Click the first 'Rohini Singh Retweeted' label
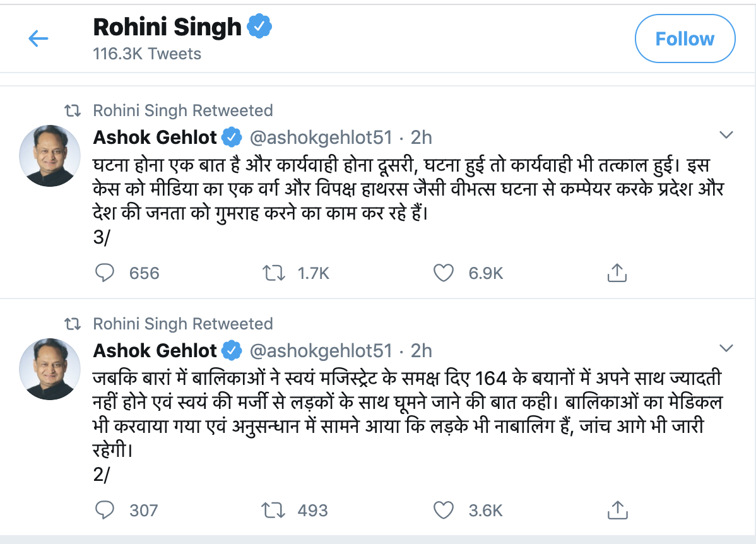The image size is (756, 544). click(x=183, y=110)
